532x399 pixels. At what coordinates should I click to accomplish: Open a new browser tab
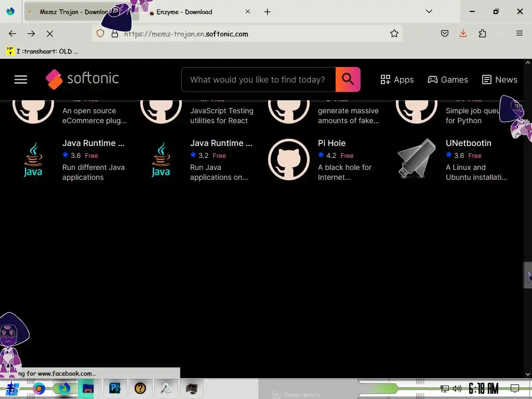coord(268,12)
